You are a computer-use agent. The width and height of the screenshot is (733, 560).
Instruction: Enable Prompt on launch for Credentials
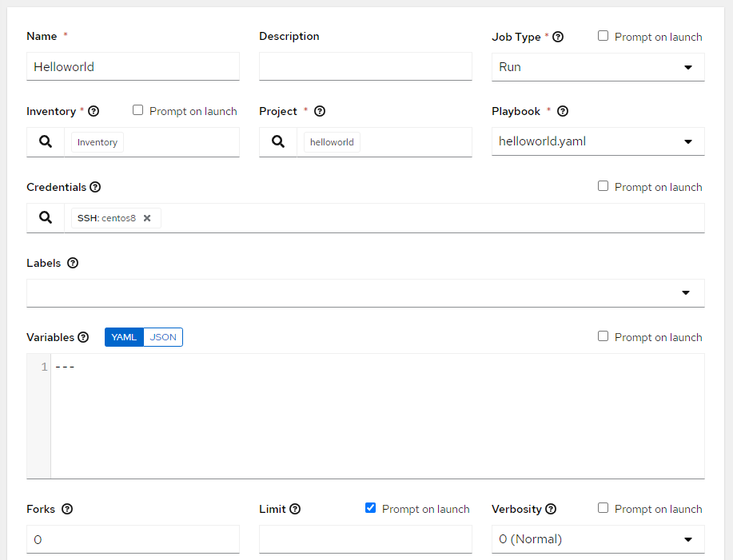point(603,186)
